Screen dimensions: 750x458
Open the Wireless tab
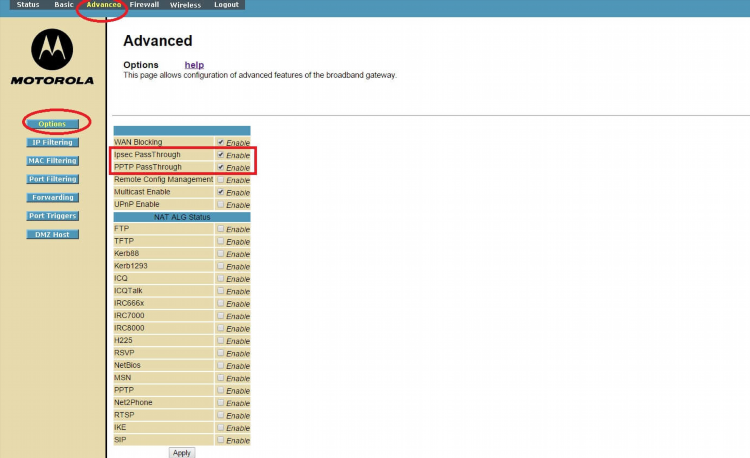pos(186,5)
